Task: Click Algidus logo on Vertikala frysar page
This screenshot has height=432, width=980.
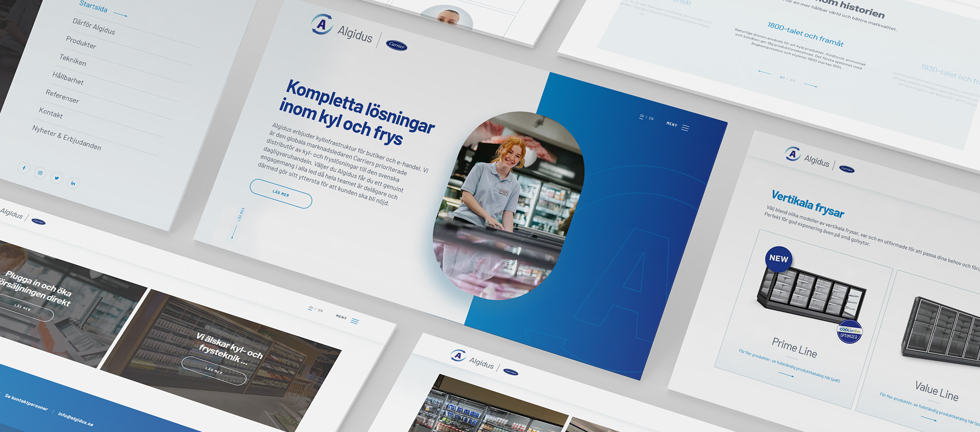Action: pos(807,157)
